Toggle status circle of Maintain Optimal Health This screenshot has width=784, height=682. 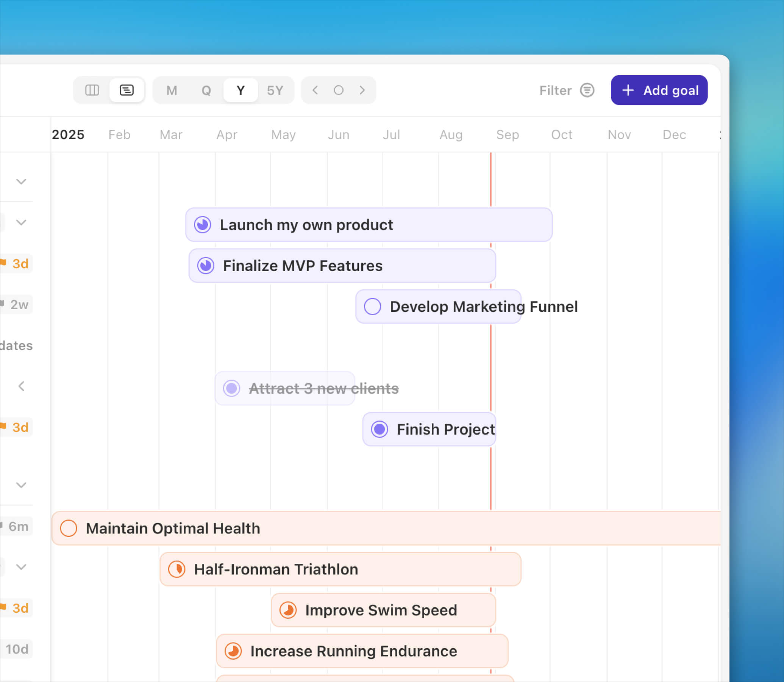tap(69, 528)
